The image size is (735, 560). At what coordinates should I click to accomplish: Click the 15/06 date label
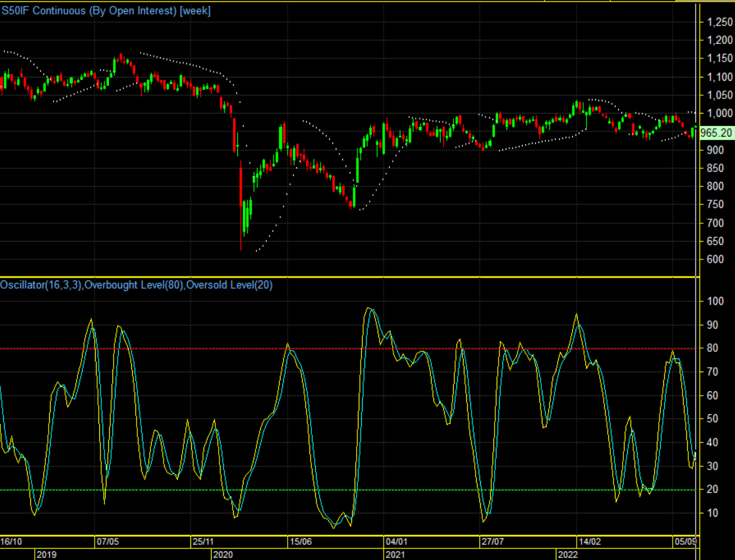pos(300,542)
